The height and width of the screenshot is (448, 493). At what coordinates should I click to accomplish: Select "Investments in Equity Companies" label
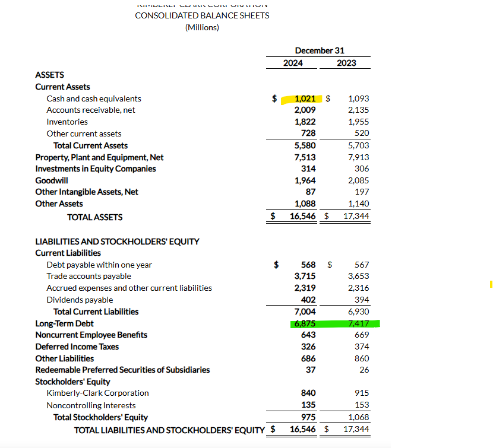pos(96,169)
